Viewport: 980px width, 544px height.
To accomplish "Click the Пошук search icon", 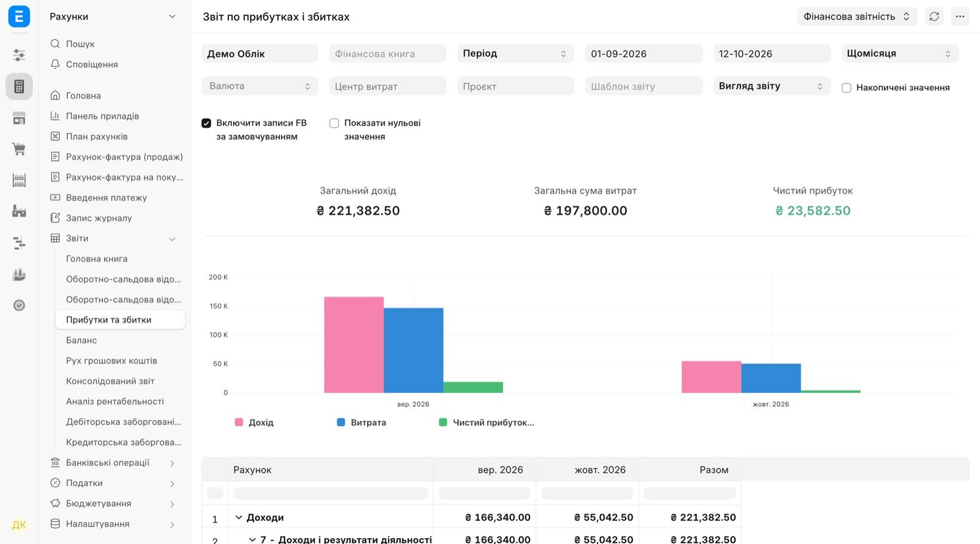I will (x=55, y=44).
